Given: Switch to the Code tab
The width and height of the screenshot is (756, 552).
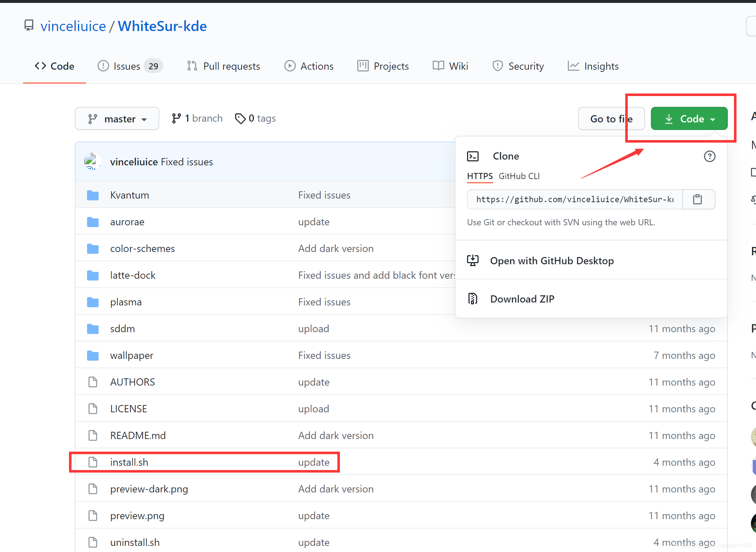Looking at the screenshot, I should [x=55, y=66].
